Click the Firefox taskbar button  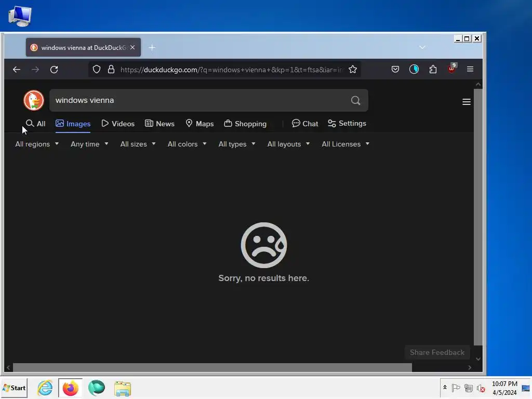tap(70, 388)
